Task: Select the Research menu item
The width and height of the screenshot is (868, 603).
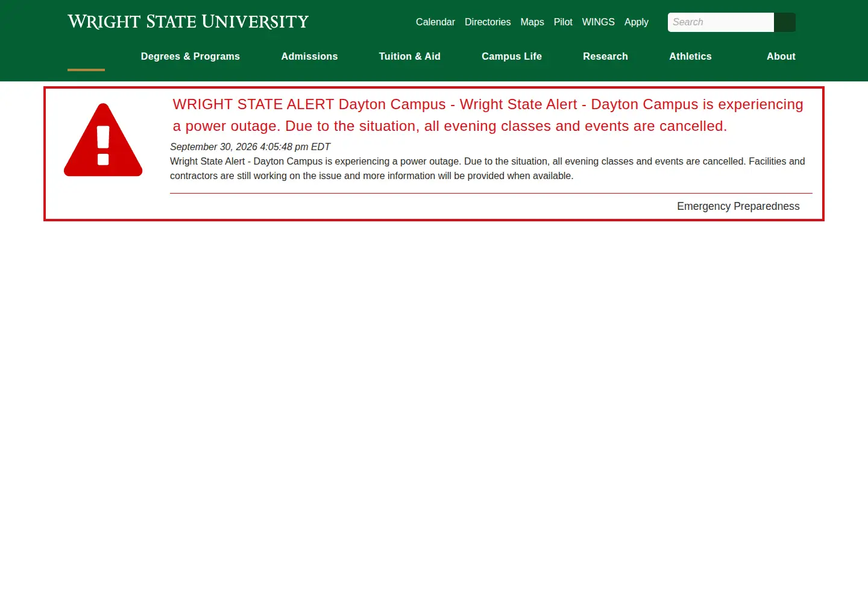Action: coord(605,56)
